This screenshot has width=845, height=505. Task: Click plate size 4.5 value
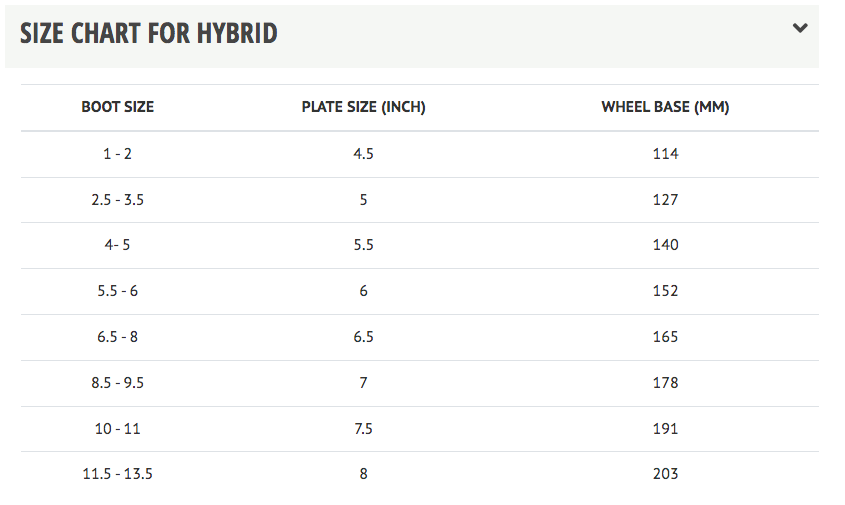pos(363,154)
